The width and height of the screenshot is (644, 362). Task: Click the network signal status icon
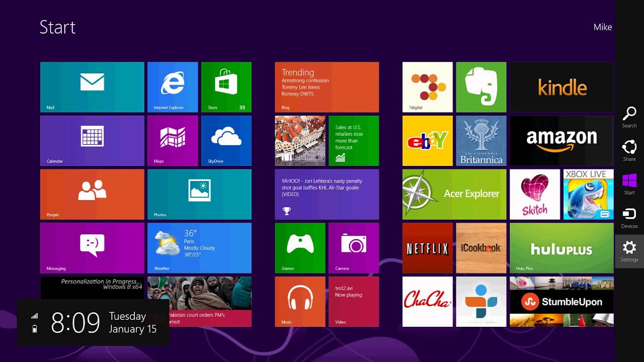pyautogui.click(x=34, y=316)
